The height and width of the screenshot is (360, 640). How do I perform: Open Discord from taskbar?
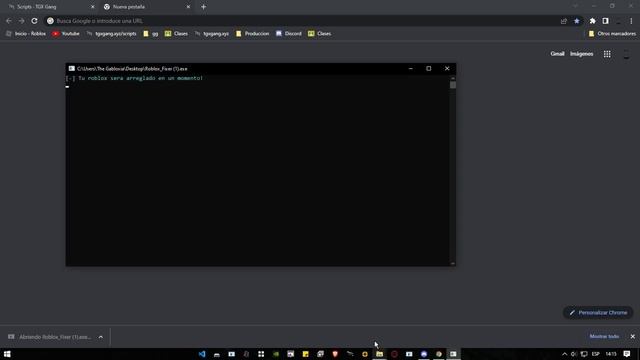point(424,354)
